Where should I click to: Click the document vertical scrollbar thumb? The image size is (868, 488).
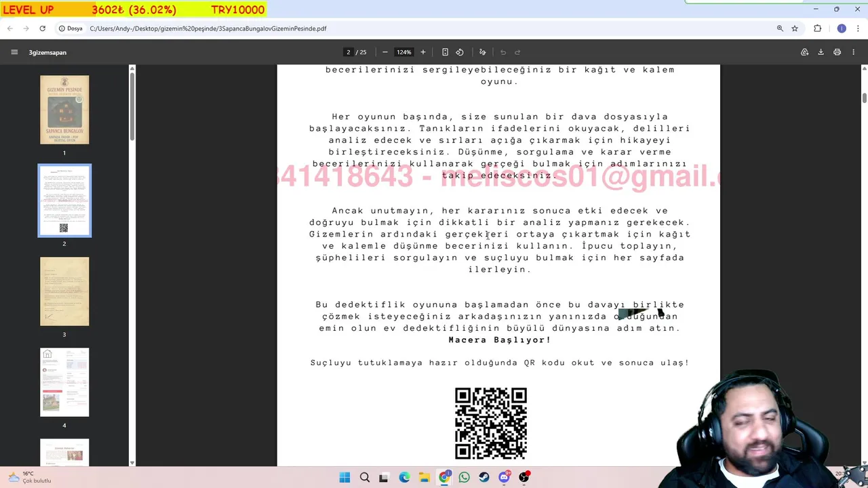[x=864, y=98]
